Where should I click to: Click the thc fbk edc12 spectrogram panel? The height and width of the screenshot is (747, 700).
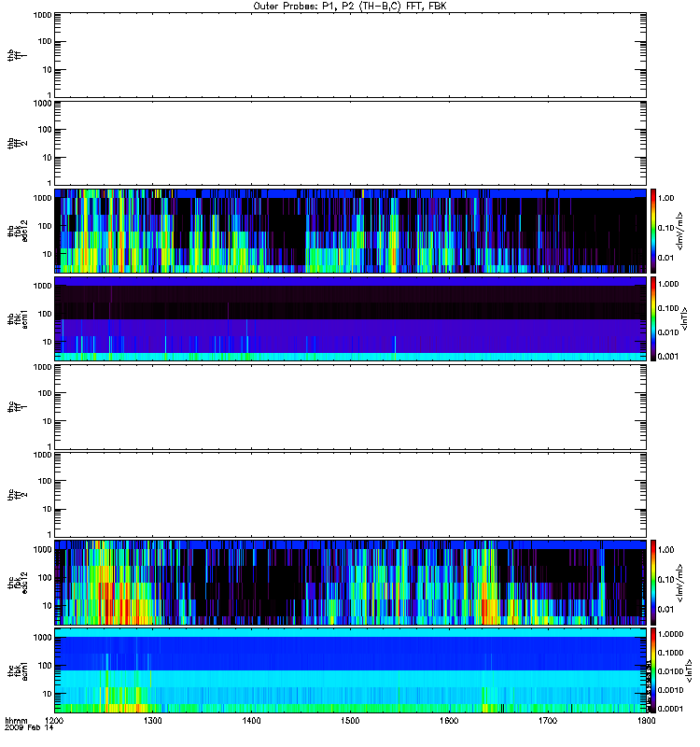(x=351, y=583)
